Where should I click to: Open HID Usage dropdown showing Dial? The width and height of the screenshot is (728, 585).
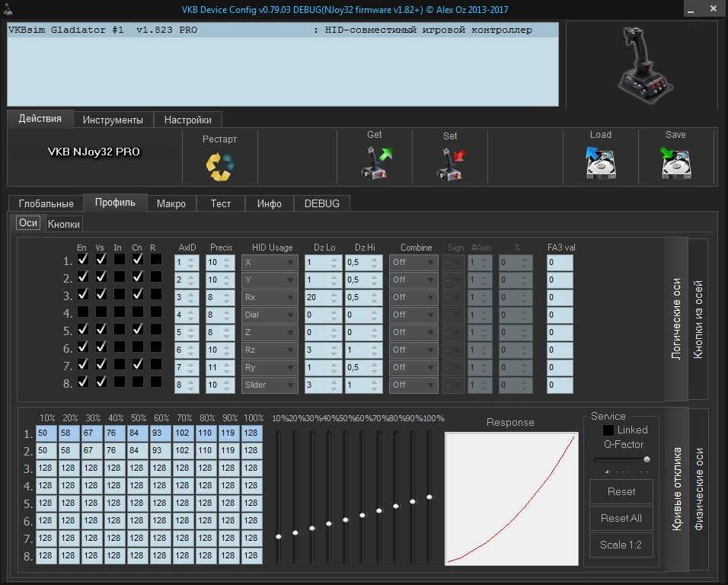click(x=270, y=315)
